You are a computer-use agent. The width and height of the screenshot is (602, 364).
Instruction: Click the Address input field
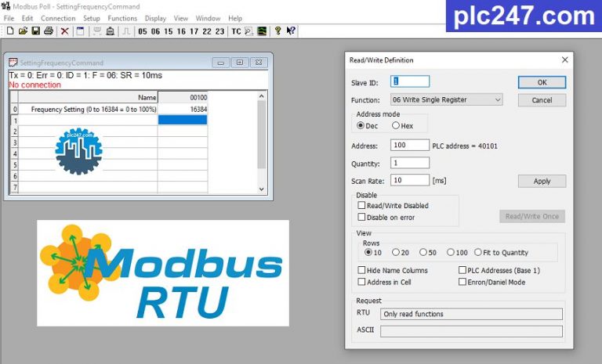pyautogui.click(x=410, y=145)
